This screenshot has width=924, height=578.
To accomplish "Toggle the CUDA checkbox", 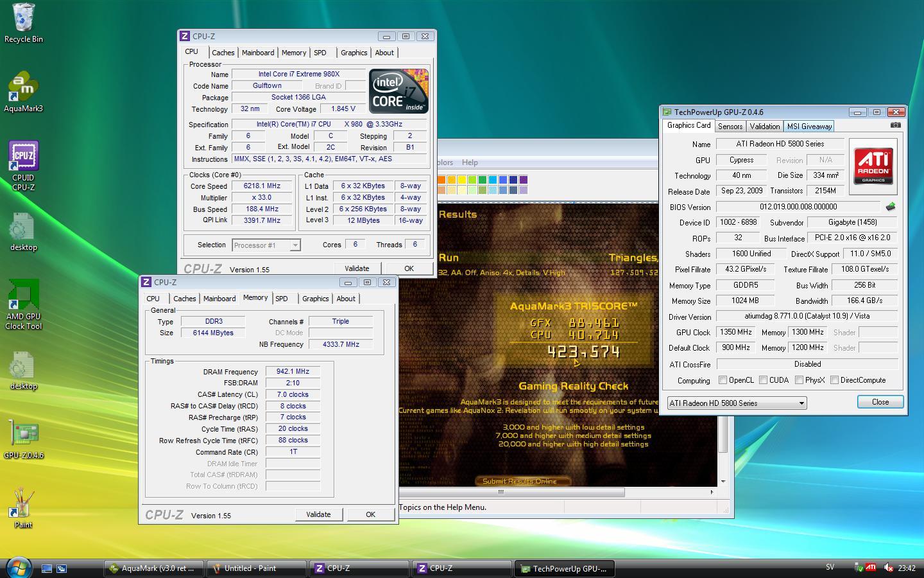I will 763,380.
